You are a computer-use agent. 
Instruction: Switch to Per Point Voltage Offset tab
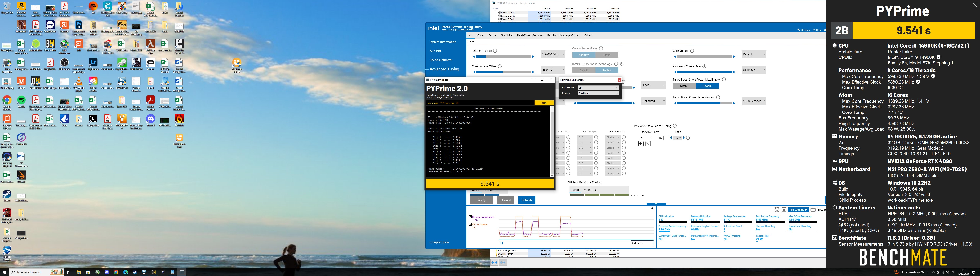[563, 35]
